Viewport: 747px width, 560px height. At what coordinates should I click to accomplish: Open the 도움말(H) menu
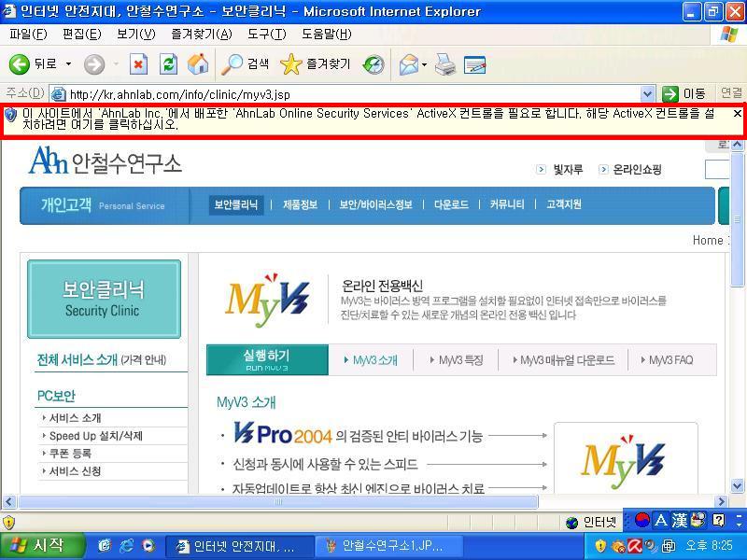326,34
